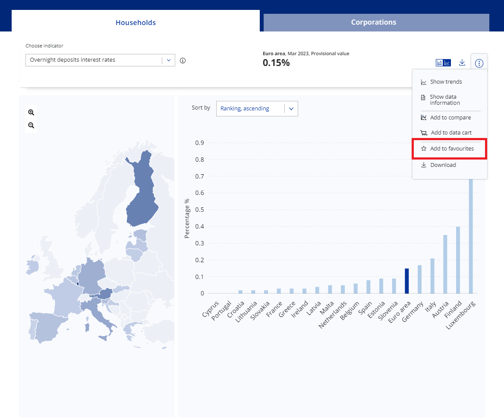Select Show data information menu item
Image resolution: width=504 pixels, height=420 pixels.
click(x=444, y=100)
